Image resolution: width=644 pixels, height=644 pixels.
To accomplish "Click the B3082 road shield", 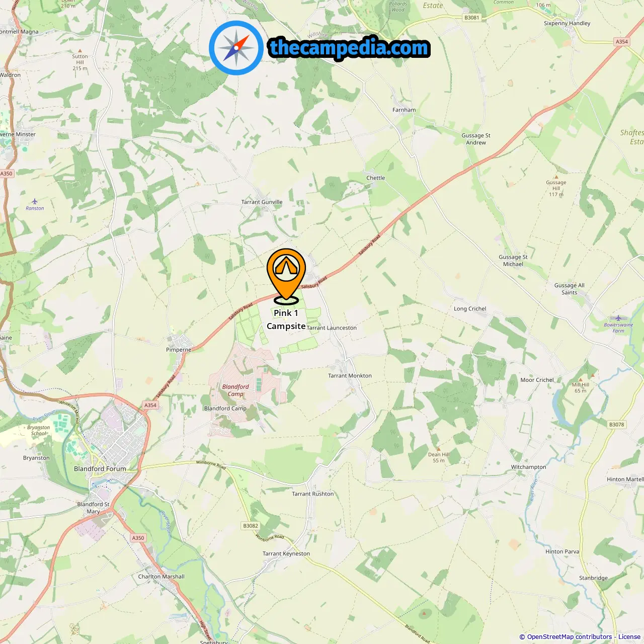I will coord(251,526).
